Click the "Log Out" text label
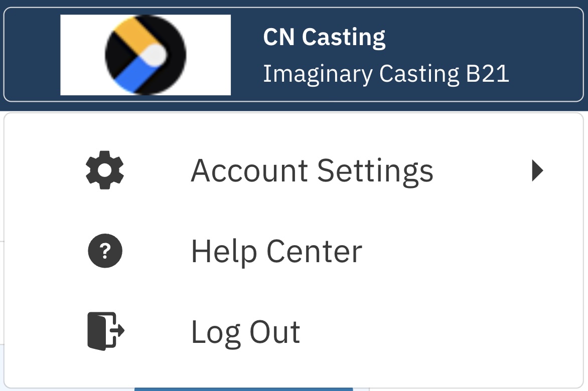588x391 pixels. [x=245, y=331]
